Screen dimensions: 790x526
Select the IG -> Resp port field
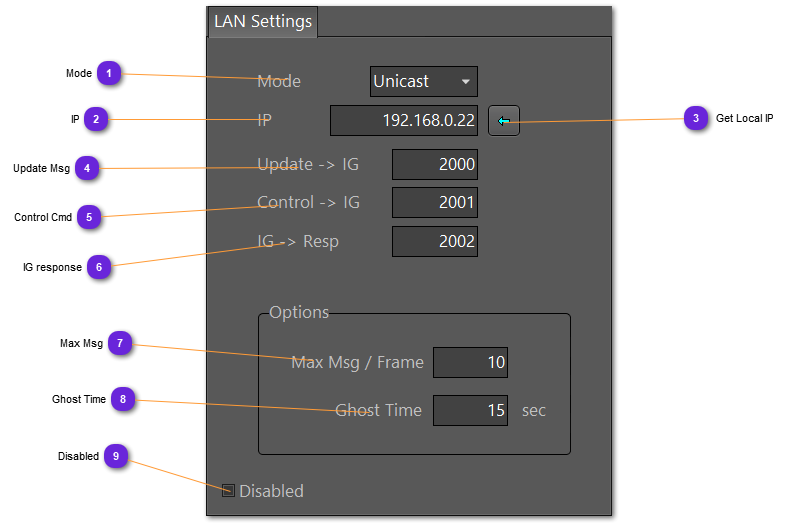coord(434,241)
